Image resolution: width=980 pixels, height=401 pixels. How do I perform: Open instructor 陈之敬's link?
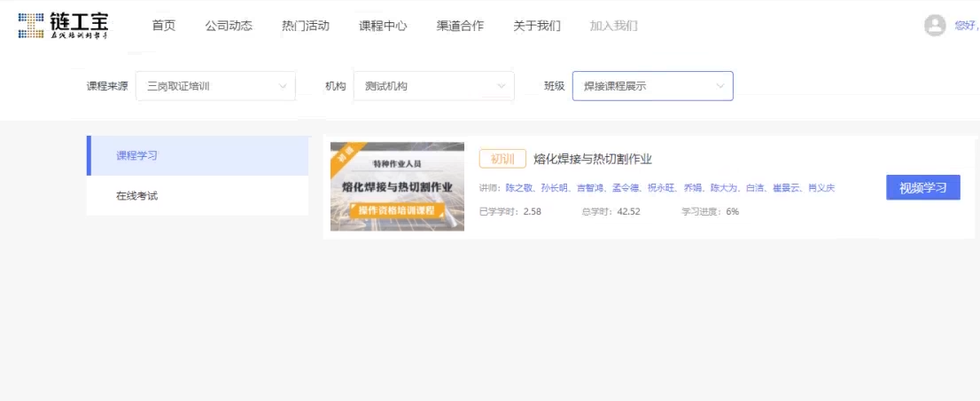[x=520, y=188]
